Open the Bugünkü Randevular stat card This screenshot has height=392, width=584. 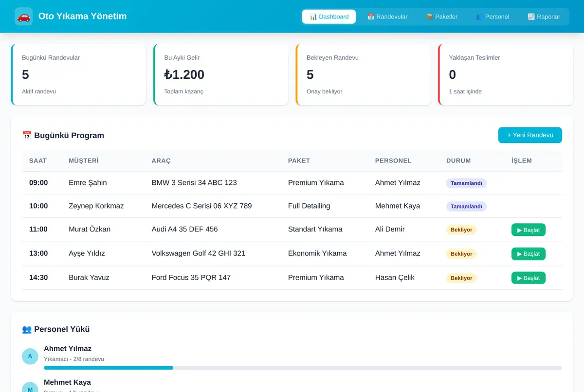[x=78, y=74]
